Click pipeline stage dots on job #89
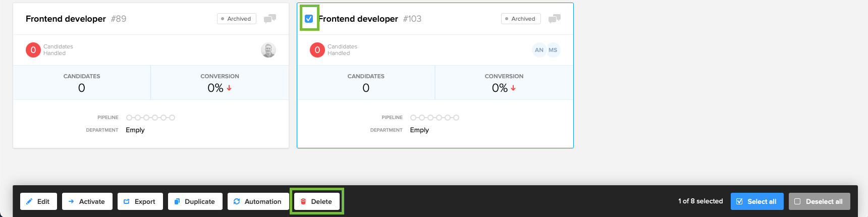Screen dimensions: 868x217 [x=150, y=118]
